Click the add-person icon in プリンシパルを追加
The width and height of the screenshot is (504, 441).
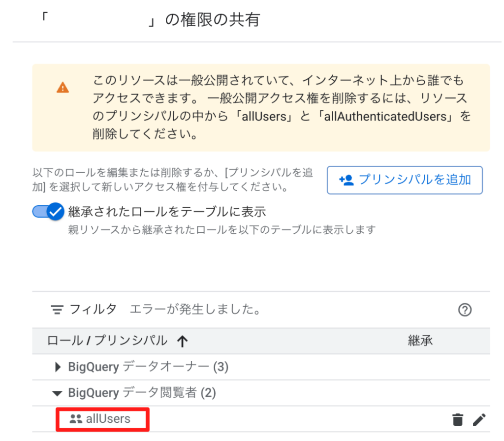tap(346, 180)
